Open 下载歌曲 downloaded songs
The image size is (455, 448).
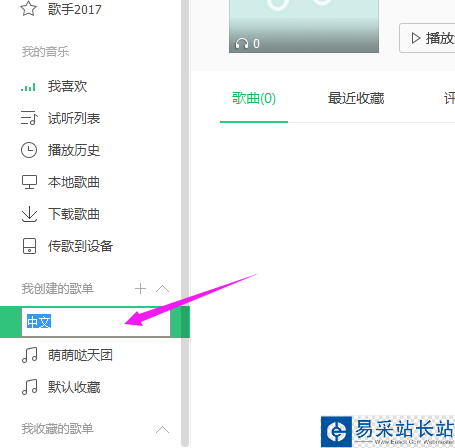(x=74, y=214)
